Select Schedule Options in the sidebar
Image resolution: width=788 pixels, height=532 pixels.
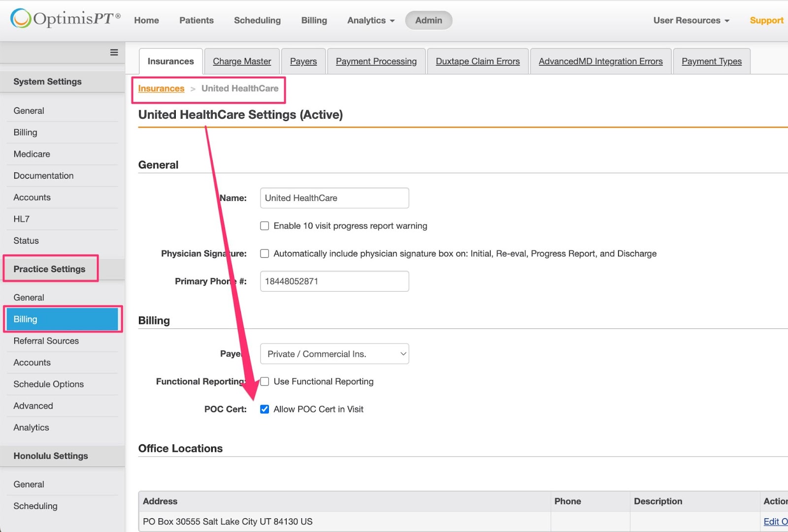[63, 384]
